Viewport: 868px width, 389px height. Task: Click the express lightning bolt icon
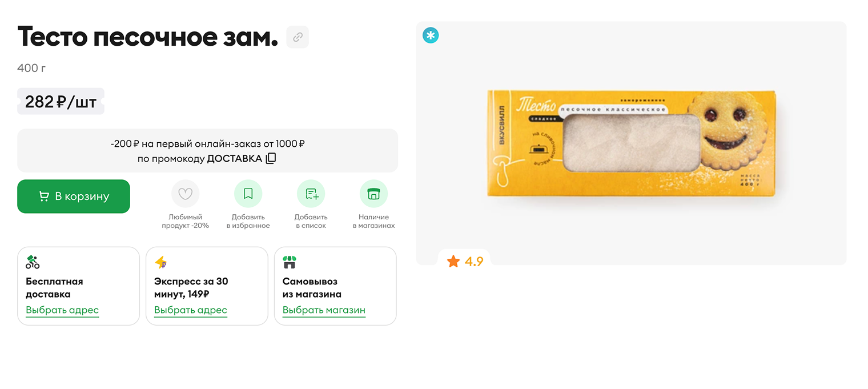pyautogui.click(x=161, y=262)
